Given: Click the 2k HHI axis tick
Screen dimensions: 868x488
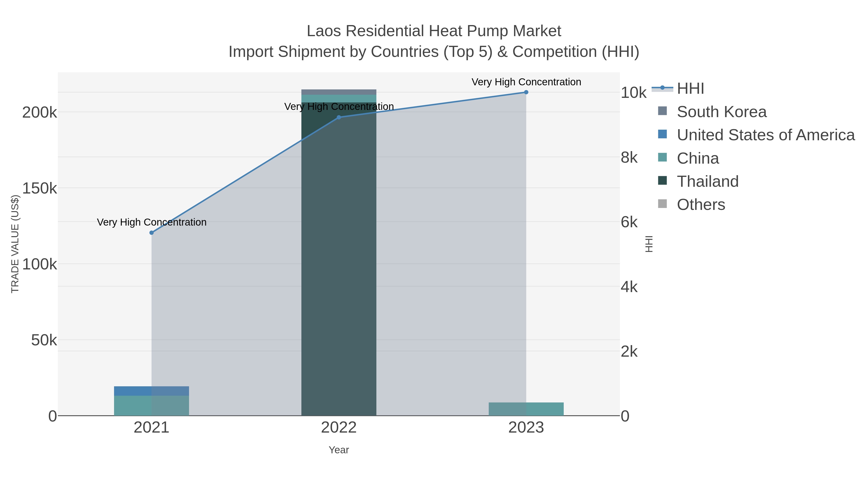Looking at the screenshot, I should tap(629, 352).
